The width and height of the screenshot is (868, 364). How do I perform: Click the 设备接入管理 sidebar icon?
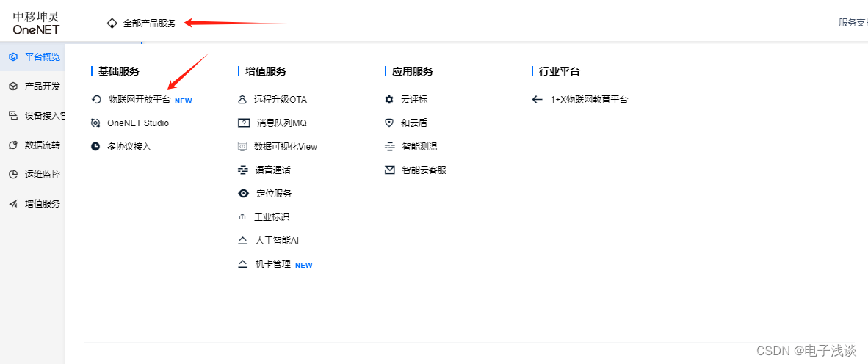click(13, 116)
